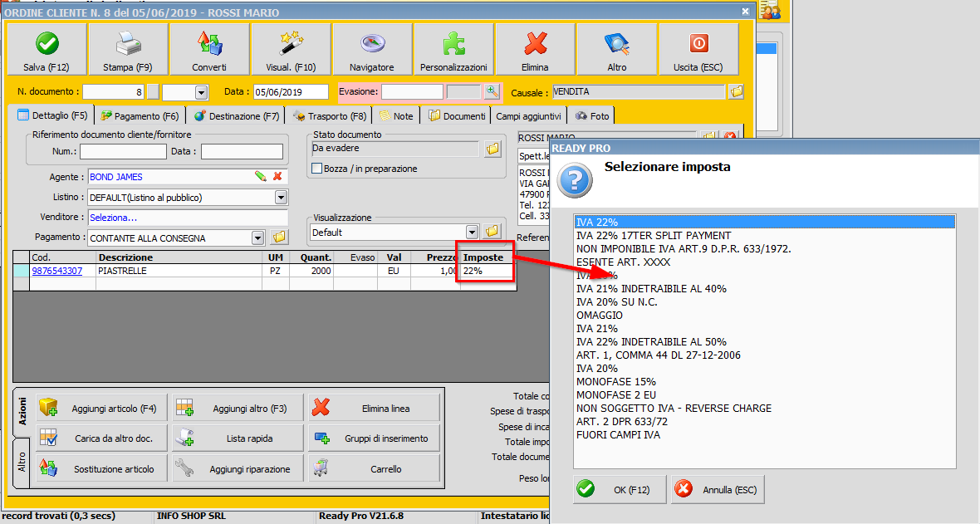Click the red X icon to remove Agente
The width and height of the screenshot is (980, 524).
click(277, 176)
